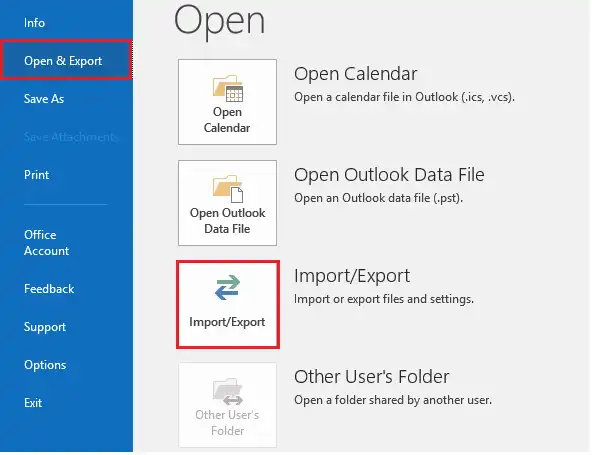This screenshot has width=592, height=455.
Task: Click 'Open a calendar file in Outlook' description
Action: pos(404,97)
